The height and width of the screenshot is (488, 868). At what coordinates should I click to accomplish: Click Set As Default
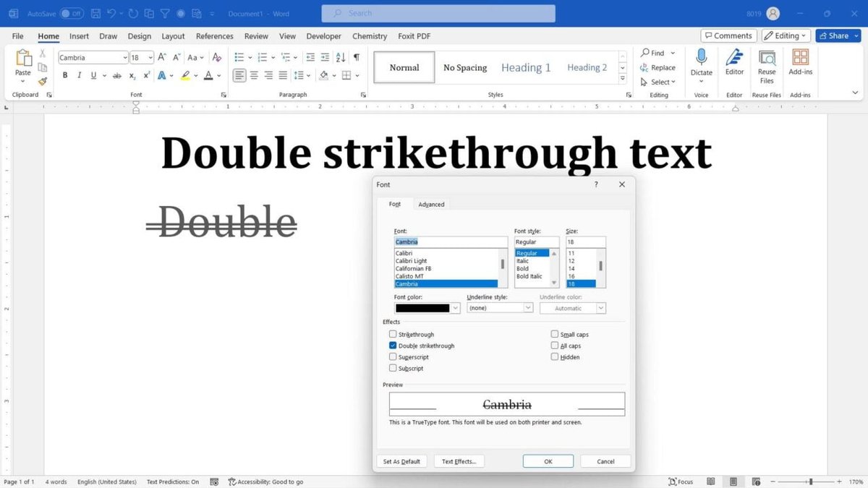(401, 461)
